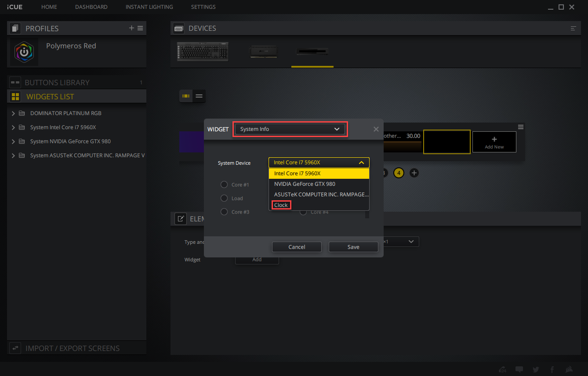588x376 pixels.
Task: Choose Clock from the device list
Action: click(319, 205)
